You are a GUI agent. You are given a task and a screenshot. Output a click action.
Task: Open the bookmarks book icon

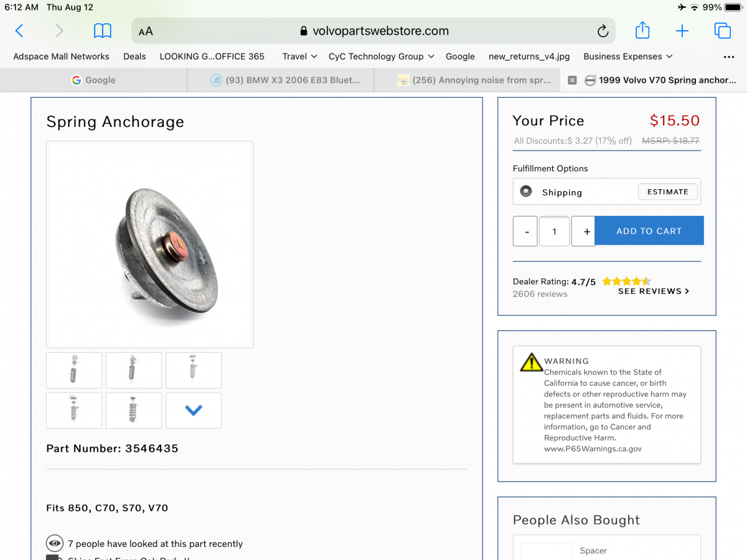click(102, 30)
